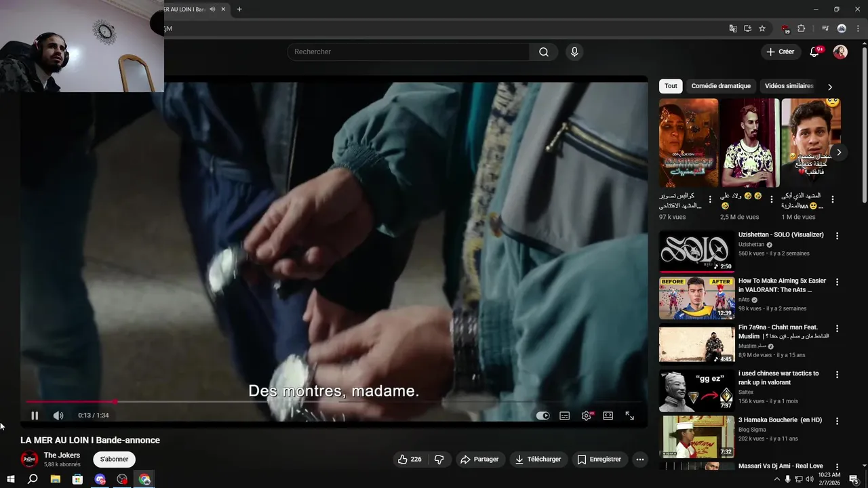Image resolution: width=868 pixels, height=488 pixels.
Task: Enter full screen mode
Action: tap(629, 415)
